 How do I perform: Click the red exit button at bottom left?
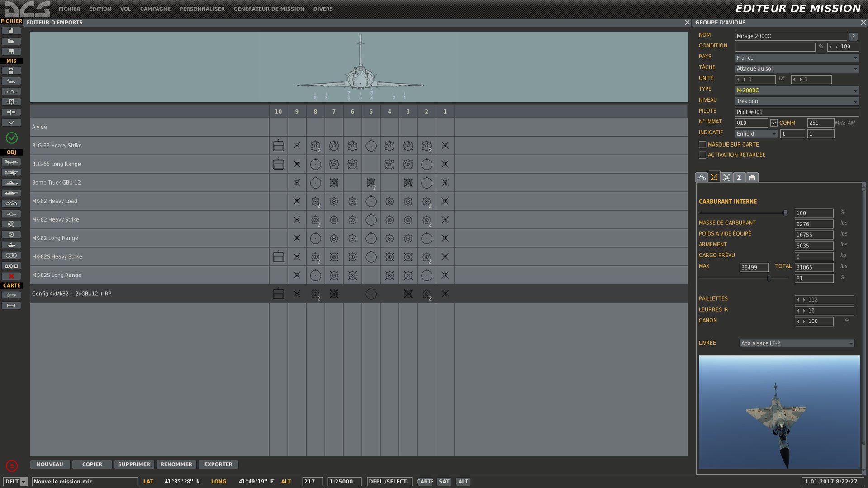[12, 466]
